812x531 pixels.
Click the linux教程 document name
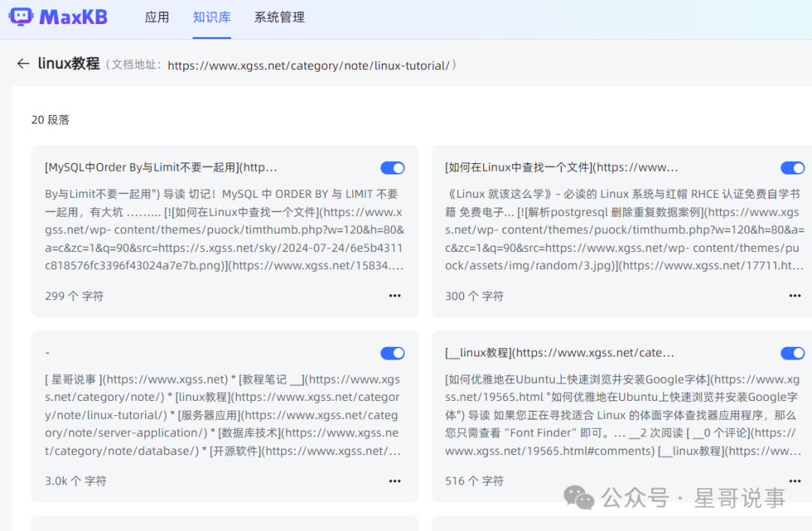tap(68, 64)
